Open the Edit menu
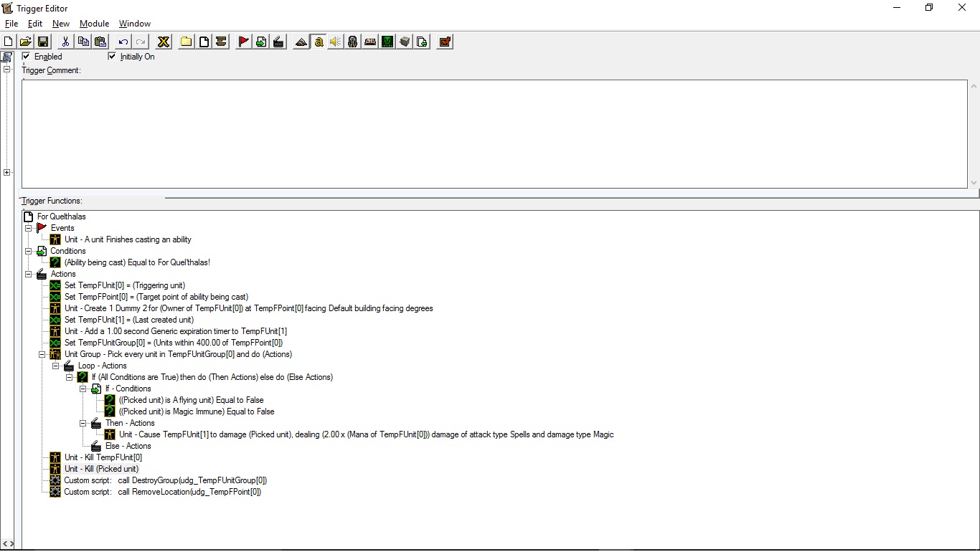The height and width of the screenshot is (552, 980). [x=35, y=24]
